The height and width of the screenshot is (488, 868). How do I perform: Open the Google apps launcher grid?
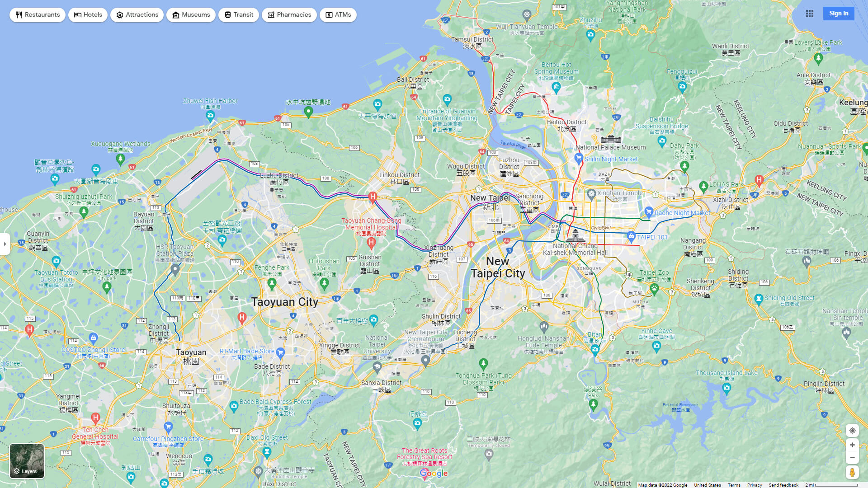pos(810,14)
